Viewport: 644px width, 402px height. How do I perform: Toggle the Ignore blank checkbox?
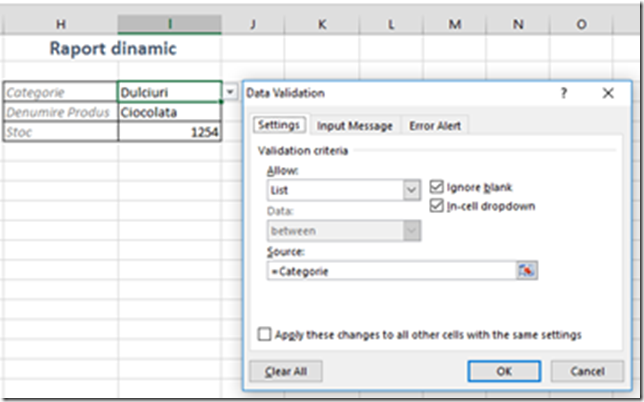tap(436, 187)
